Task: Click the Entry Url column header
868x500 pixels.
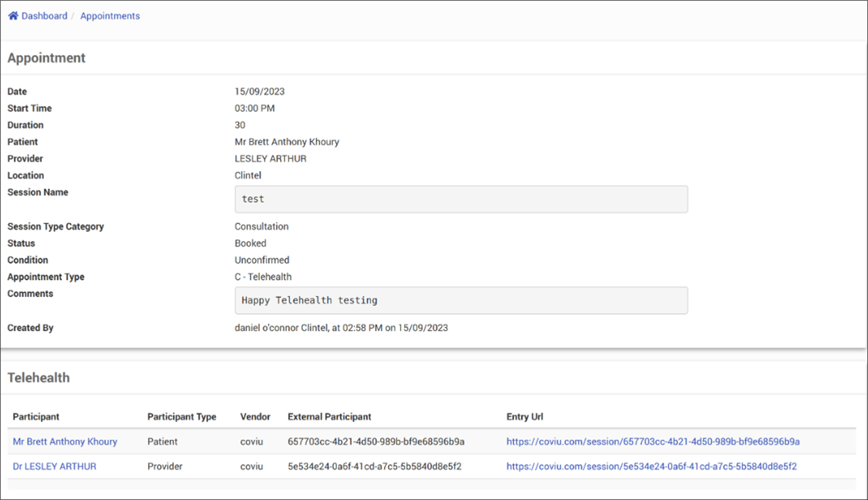Action: tap(525, 417)
